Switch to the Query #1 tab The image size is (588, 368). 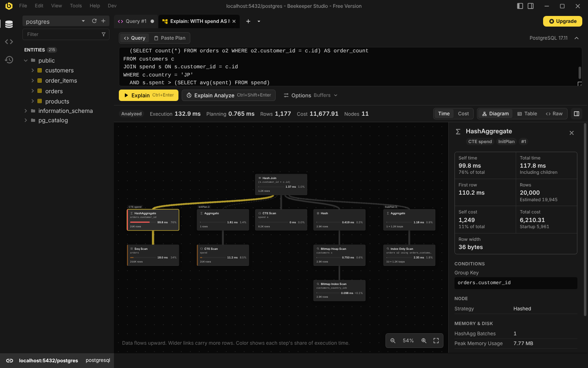coord(136,21)
